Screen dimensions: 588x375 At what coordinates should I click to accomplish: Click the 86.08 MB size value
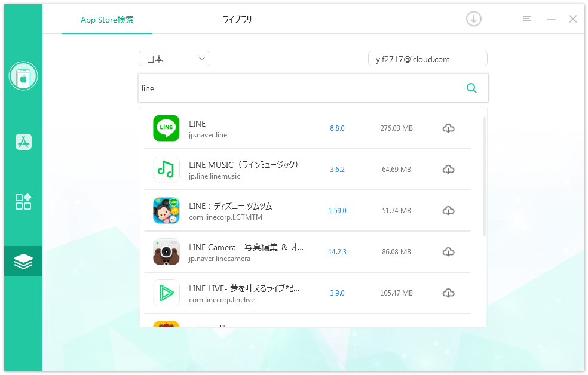(396, 252)
